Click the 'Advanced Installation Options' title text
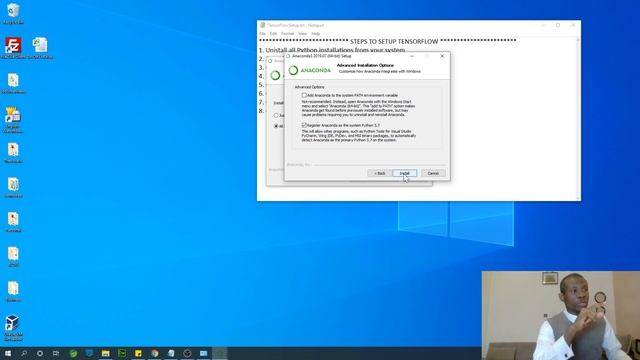The image size is (640, 360). click(x=365, y=65)
